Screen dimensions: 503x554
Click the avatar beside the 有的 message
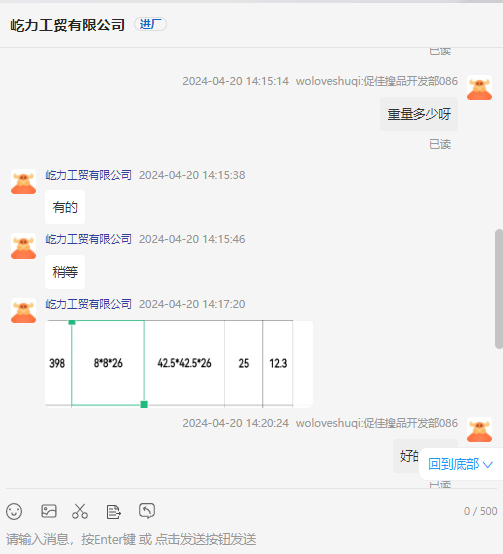pyautogui.click(x=23, y=182)
